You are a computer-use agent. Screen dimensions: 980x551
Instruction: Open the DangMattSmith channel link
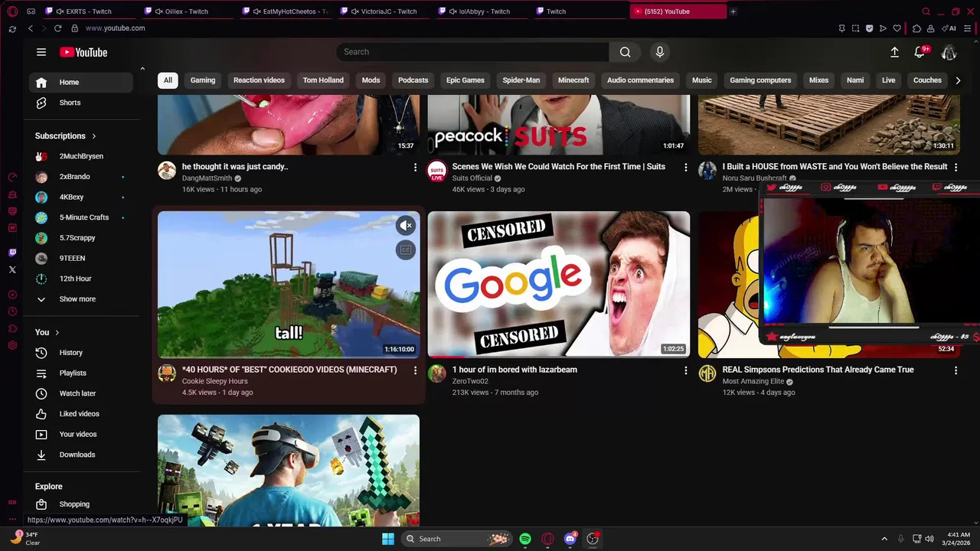click(207, 178)
